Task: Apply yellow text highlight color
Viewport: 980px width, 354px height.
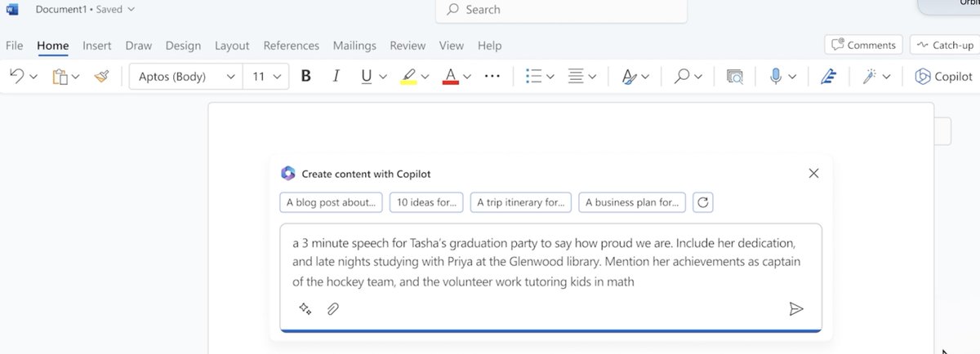Action: coord(408,77)
